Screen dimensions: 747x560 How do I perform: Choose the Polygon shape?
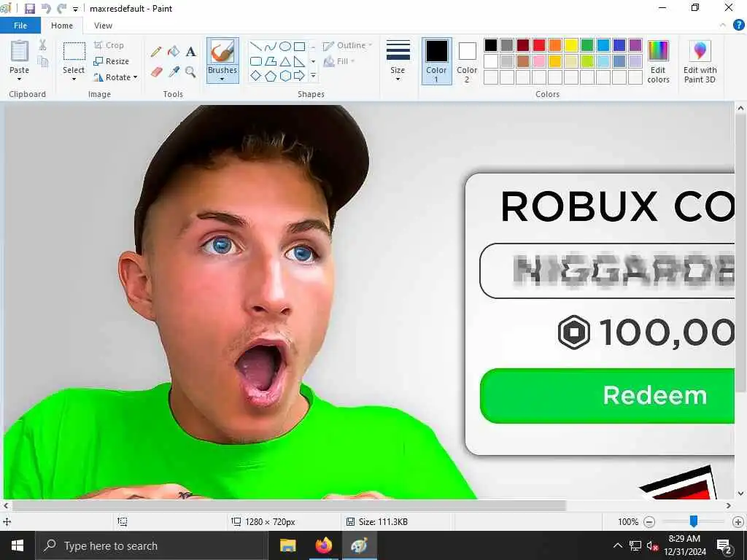(270, 61)
